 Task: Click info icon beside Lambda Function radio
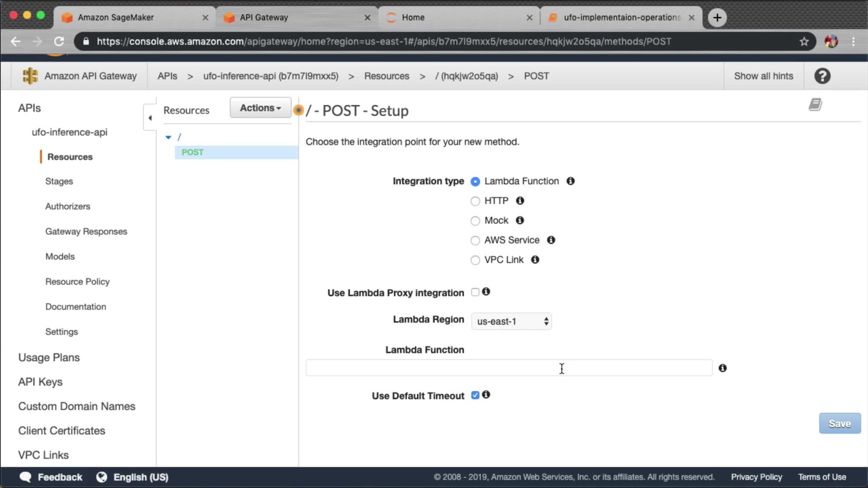click(x=571, y=181)
